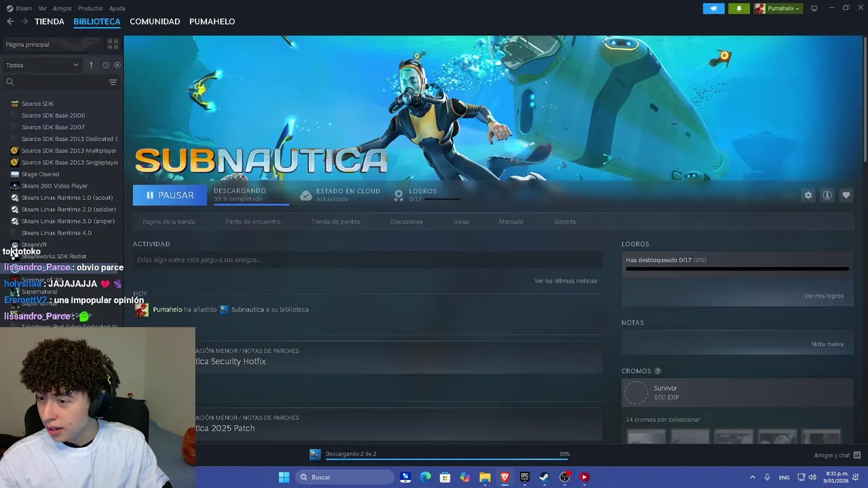868x488 pixels.
Task: Open Página de la tienda link
Action: [x=169, y=222]
